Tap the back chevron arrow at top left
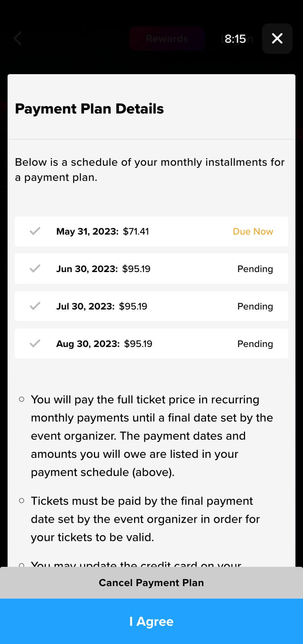 click(x=17, y=39)
